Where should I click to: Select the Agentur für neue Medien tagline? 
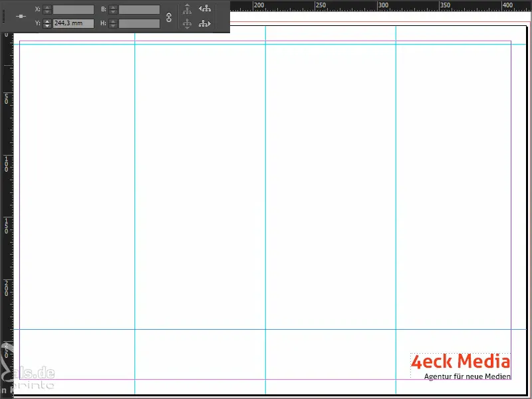click(x=468, y=376)
